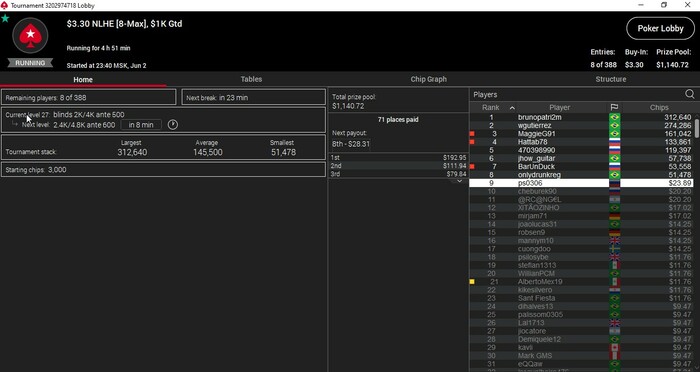
Task: Select player jhow_guitar row
Action: (581, 159)
